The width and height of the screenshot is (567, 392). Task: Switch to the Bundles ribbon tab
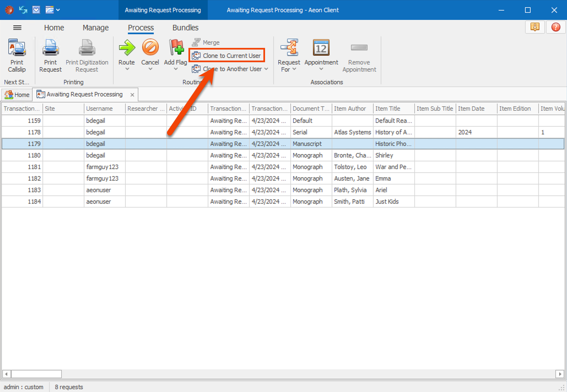point(185,28)
